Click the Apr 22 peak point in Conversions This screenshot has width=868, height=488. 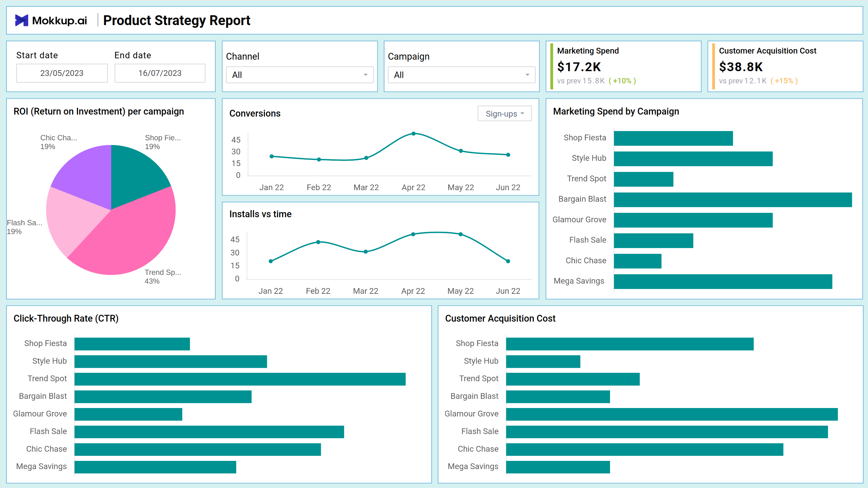pyautogui.click(x=413, y=134)
